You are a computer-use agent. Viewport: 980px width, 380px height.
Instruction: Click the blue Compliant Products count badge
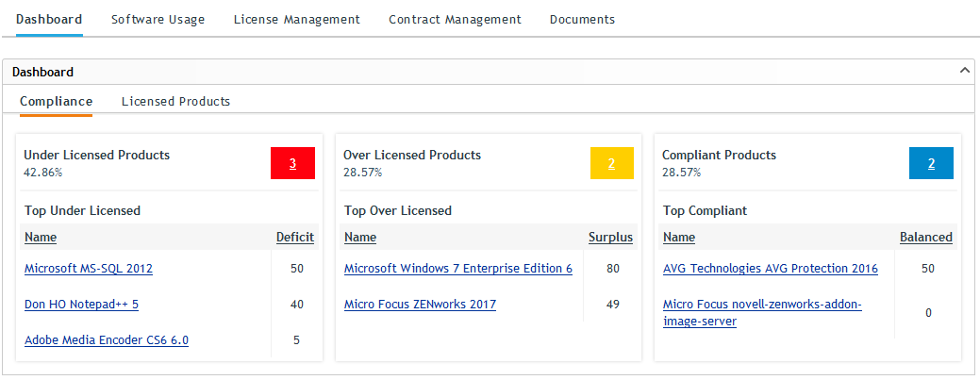point(931,163)
